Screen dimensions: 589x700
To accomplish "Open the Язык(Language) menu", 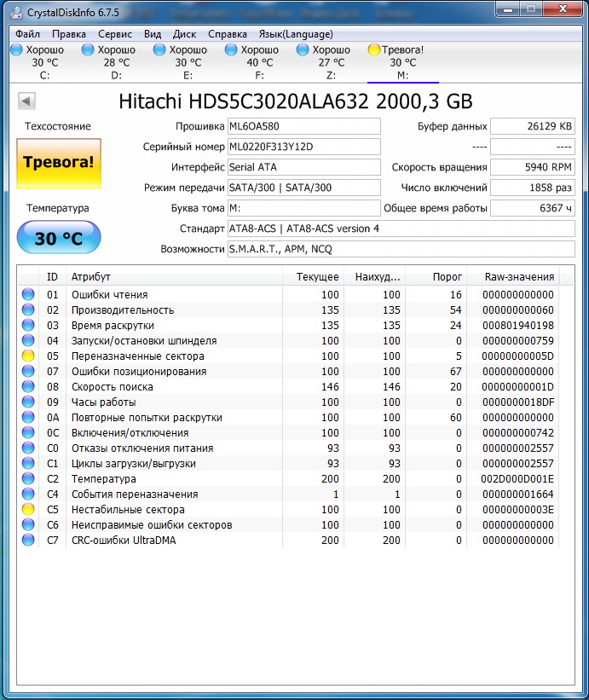I will tap(296, 34).
